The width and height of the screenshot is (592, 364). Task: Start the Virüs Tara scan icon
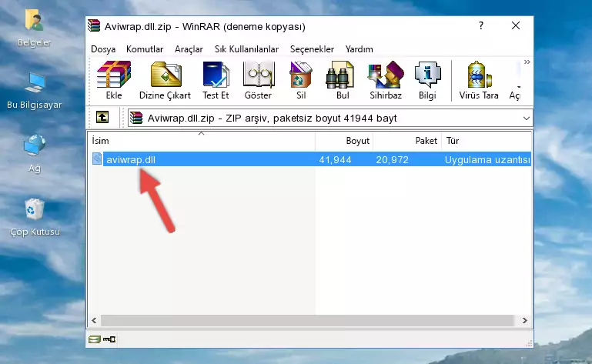[x=479, y=80]
